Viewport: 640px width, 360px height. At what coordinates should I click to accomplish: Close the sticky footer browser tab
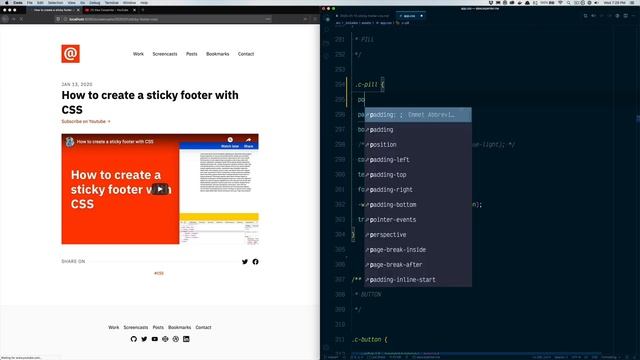pos(78,10)
